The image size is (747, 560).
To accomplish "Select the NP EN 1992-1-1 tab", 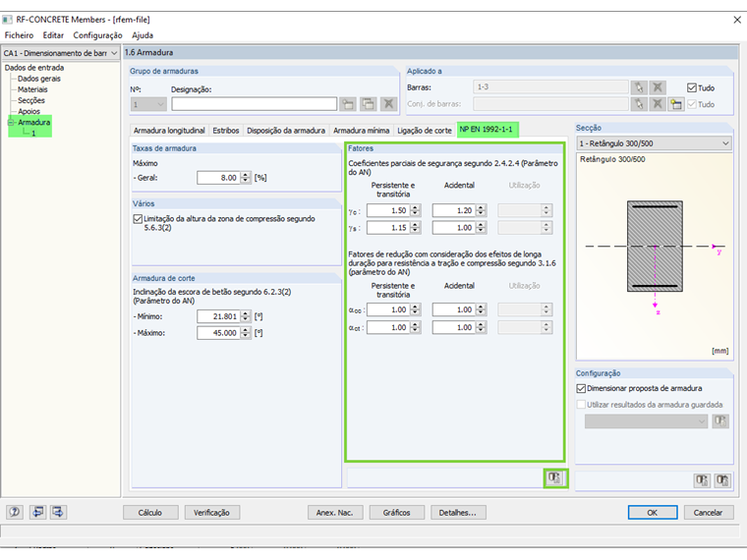I will click(x=487, y=130).
